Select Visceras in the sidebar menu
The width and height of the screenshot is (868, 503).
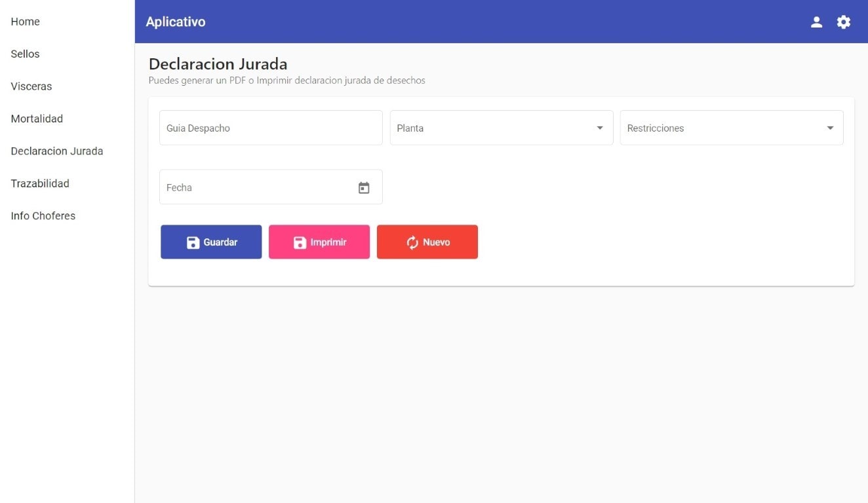pyautogui.click(x=31, y=86)
